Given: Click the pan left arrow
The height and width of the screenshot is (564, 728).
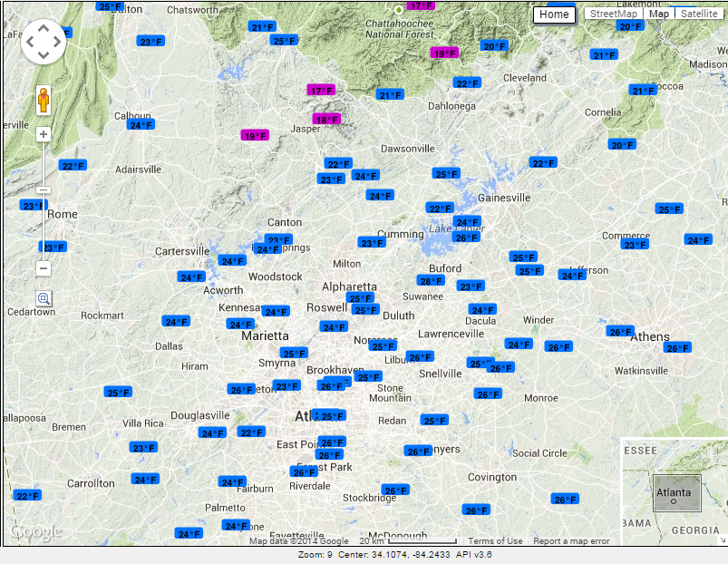Looking at the screenshot, I should click(30, 42).
